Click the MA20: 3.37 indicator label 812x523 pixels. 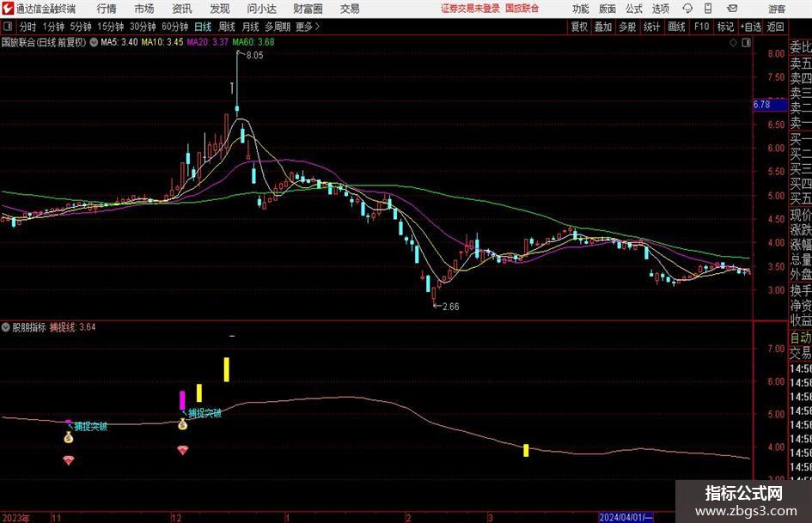(x=207, y=42)
